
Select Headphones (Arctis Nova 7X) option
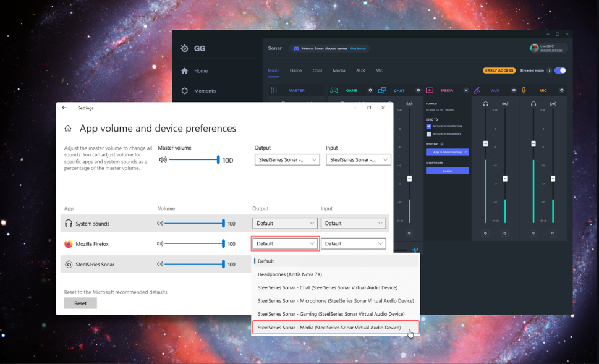[x=336, y=274]
